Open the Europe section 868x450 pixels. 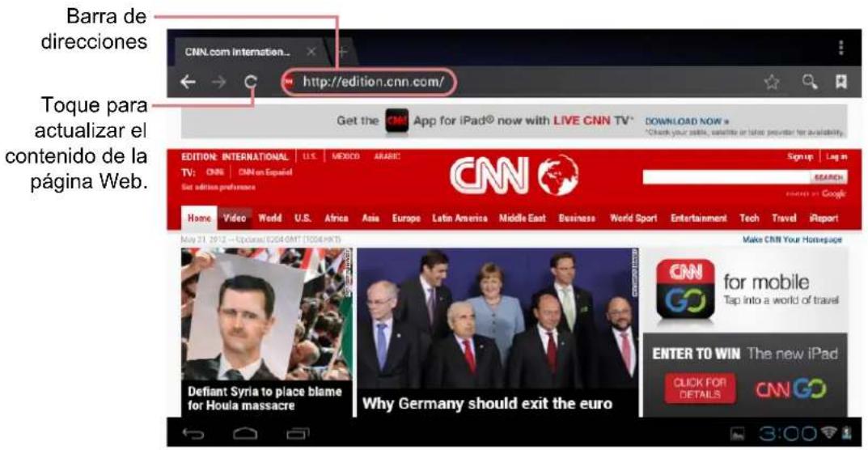406,219
